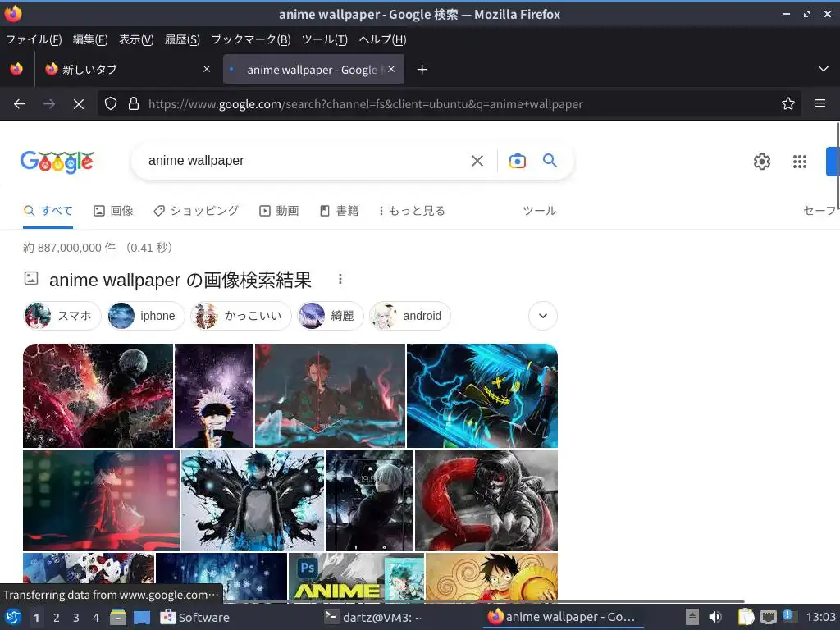Open the Firefox hamburger menu
Image resolution: width=840 pixels, height=630 pixels.
pos(820,103)
